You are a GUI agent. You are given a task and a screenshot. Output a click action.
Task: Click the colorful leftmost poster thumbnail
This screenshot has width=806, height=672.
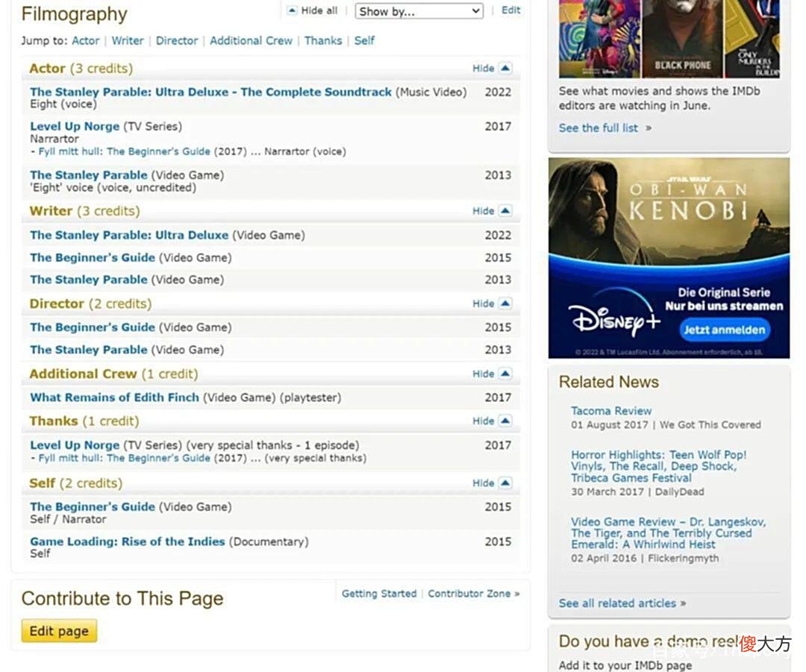click(599, 39)
